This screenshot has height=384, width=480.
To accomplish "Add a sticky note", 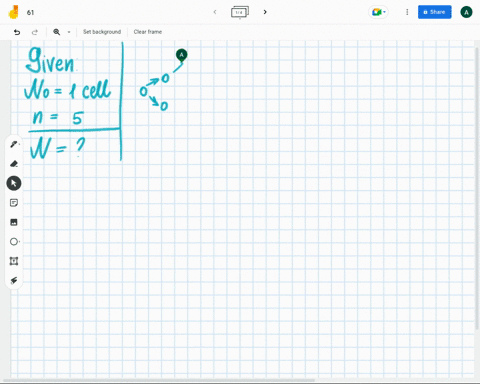I will click(x=14, y=203).
